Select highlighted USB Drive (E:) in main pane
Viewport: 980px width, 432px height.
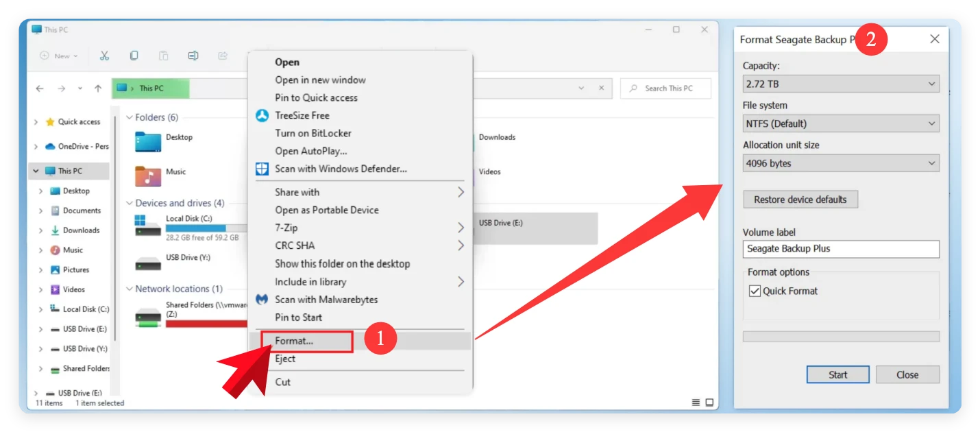point(535,228)
